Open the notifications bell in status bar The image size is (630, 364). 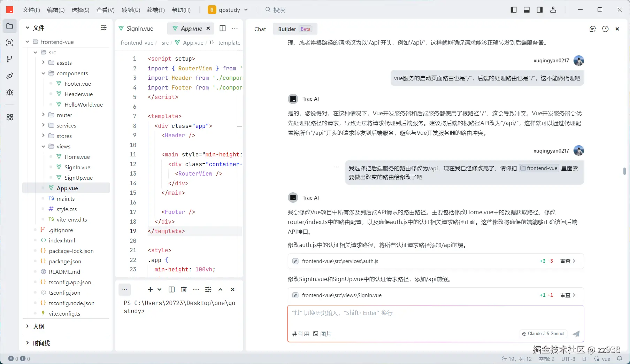pos(620,359)
